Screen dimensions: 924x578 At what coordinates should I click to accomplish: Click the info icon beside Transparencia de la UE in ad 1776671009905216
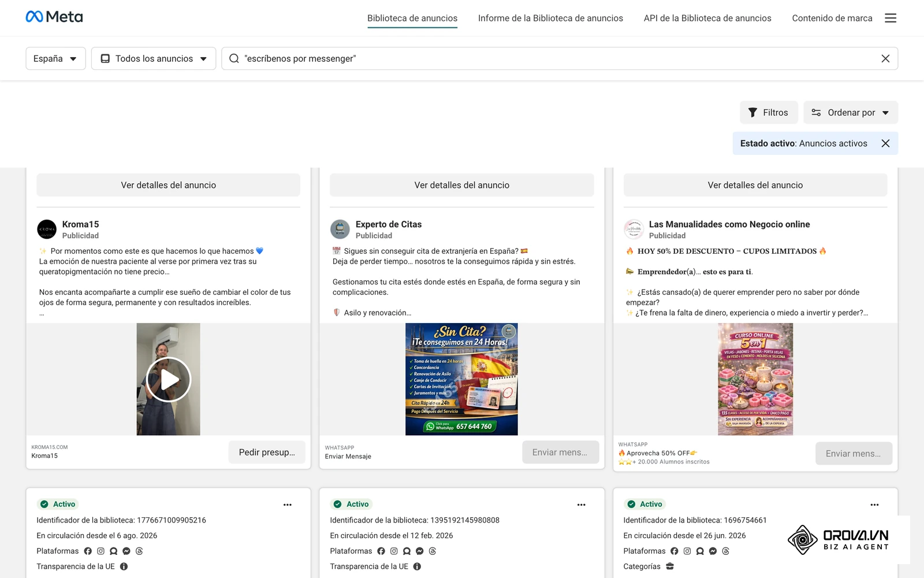(124, 566)
